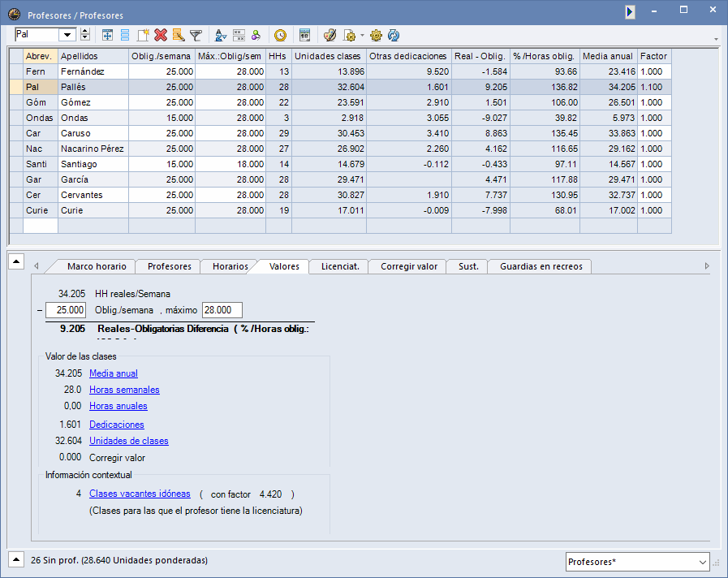
Task: Select the Santiago row
Action: (340, 164)
